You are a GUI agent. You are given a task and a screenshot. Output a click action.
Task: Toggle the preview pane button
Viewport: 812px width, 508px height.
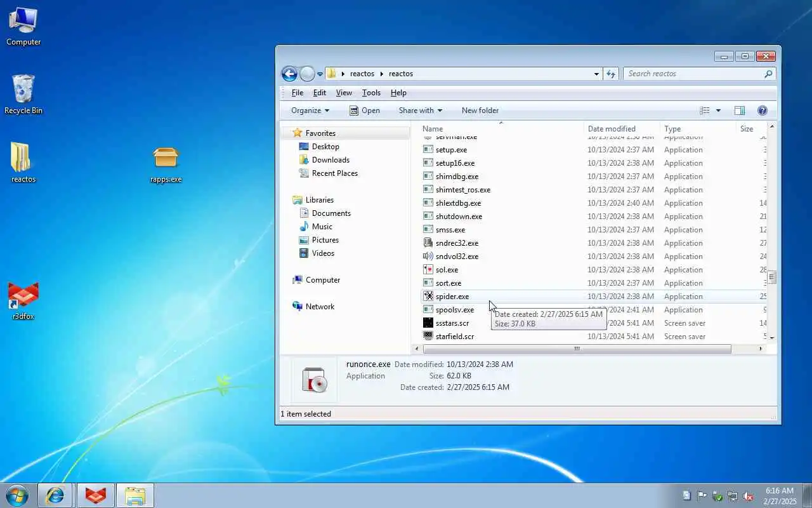pos(740,110)
